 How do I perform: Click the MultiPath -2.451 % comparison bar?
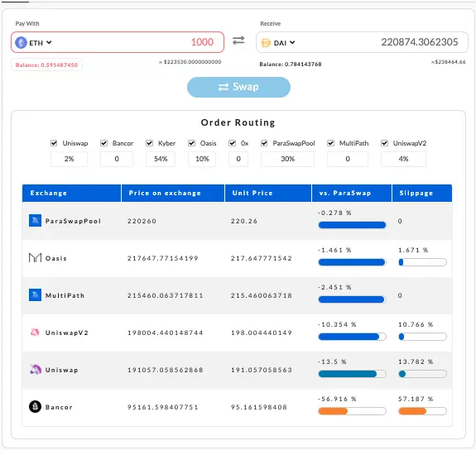tap(352, 299)
